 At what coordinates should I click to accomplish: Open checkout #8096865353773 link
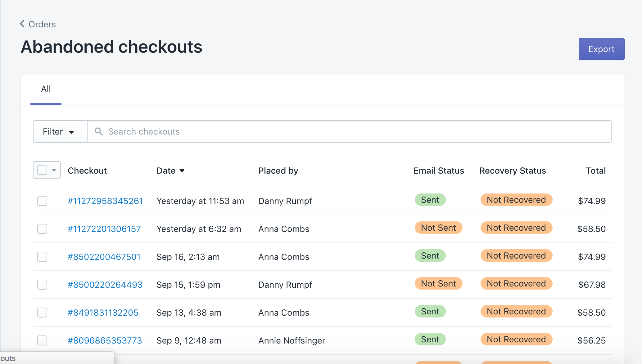click(105, 340)
